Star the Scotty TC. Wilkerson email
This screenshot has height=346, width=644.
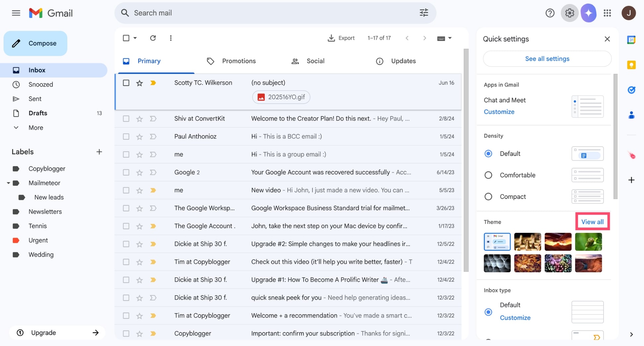(139, 83)
